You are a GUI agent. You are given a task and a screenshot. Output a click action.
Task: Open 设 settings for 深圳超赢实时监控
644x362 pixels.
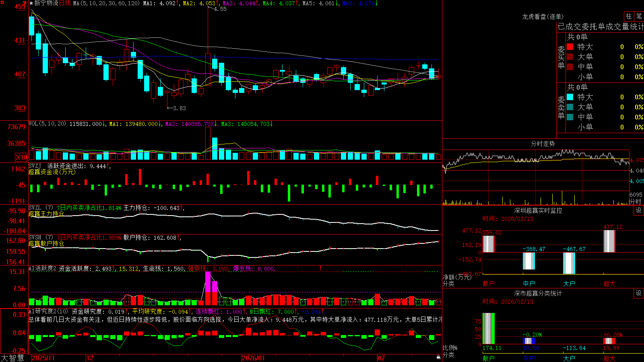639,210
